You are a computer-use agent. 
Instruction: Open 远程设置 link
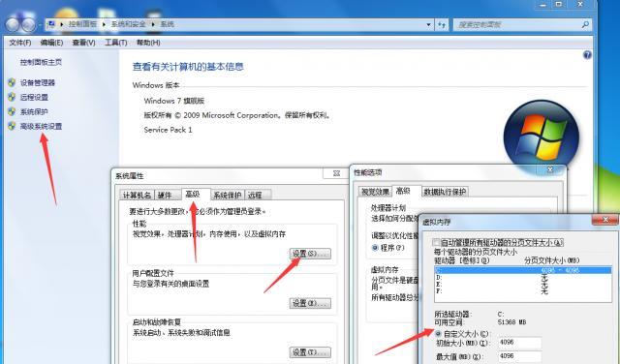pos(35,98)
